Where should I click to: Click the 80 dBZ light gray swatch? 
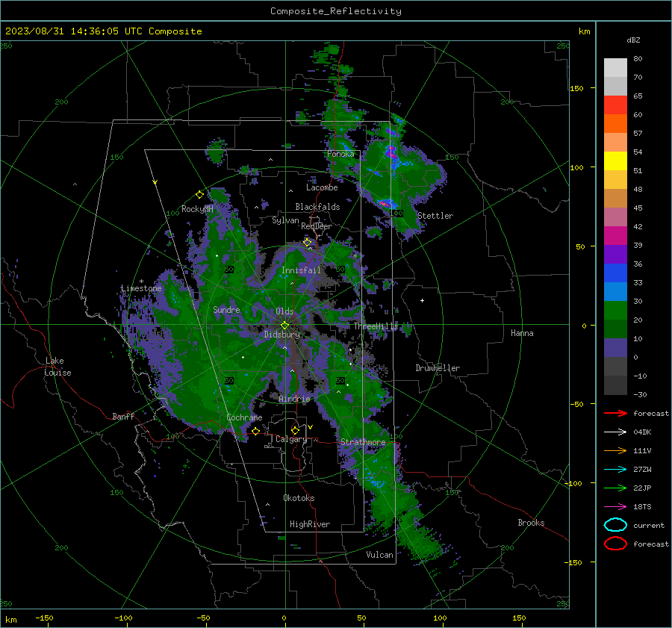click(615, 68)
